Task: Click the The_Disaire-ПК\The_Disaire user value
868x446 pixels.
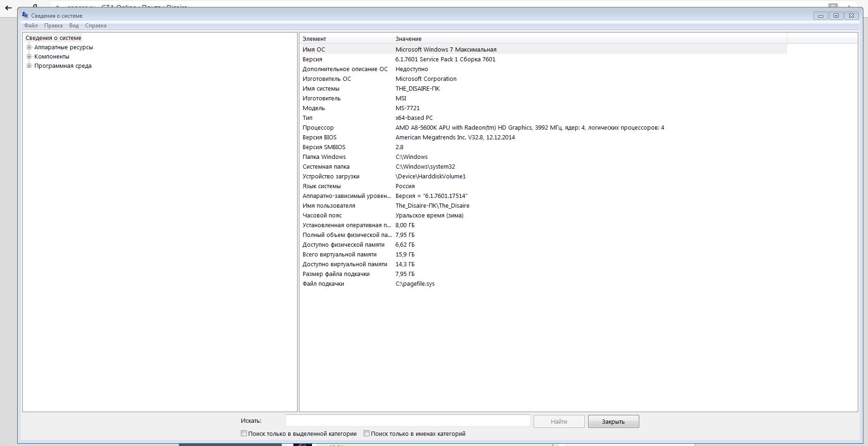Action: click(432, 206)
